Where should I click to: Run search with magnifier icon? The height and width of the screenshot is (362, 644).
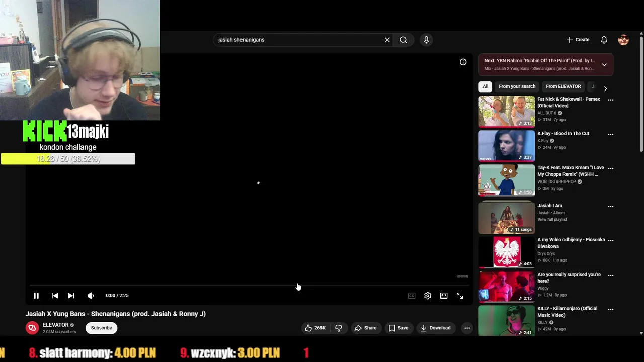(x=404, y=40)
